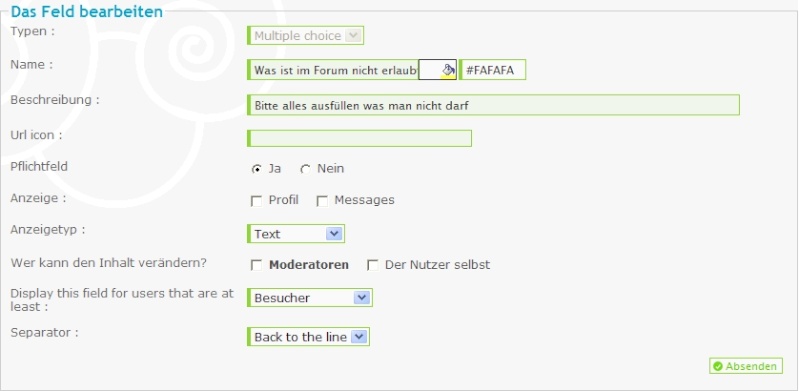Enable the Messages checkbox

(x=322, y=201)
